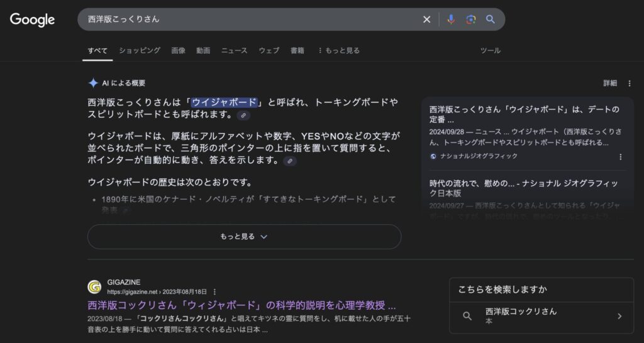The height and width of the screenshot is (343, 644).
Task: Click the ナショナルジオグラフィック source name
Action: (x=479, y=156)
